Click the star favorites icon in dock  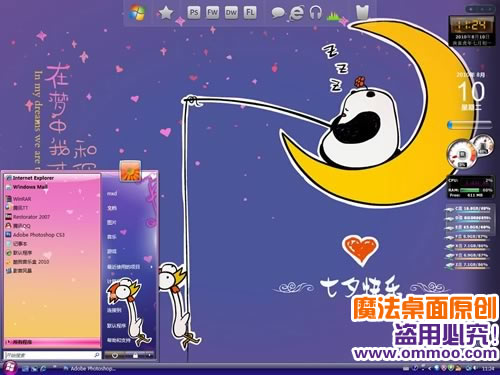click(x=166, y=13)
